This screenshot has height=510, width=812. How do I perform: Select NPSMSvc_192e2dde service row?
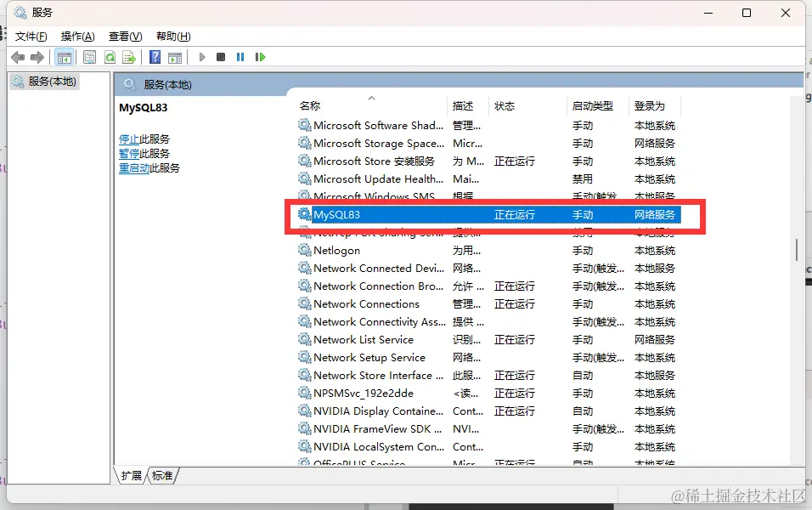[489, 393]
